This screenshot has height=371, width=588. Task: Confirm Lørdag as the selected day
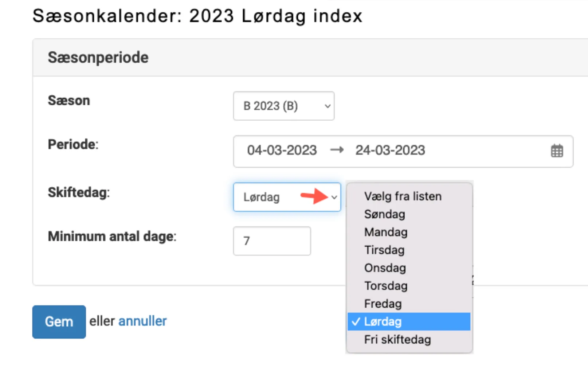[x=383, y=322]
